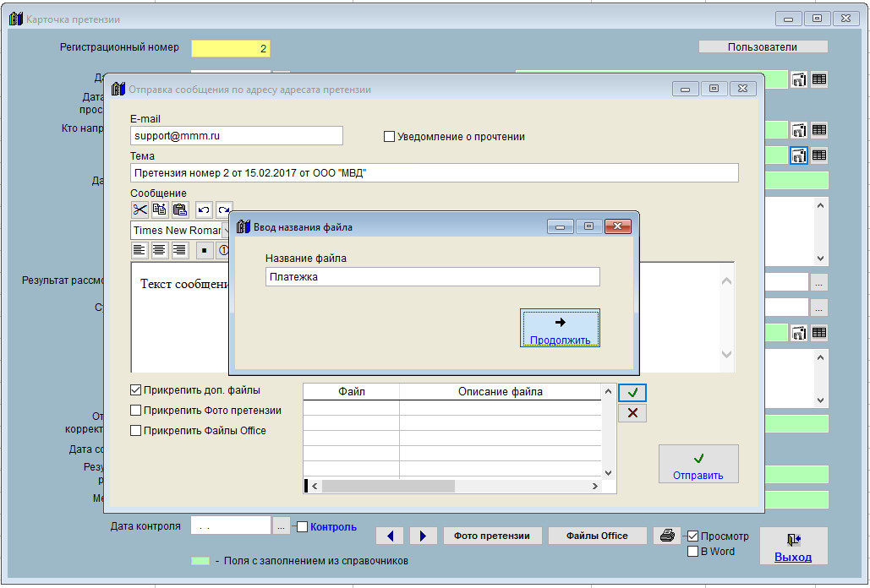The width and height of the screenshot is (870, 588).
Task: Open the Пользователи button
Action: pyautogui.click(x=763, y=47)
